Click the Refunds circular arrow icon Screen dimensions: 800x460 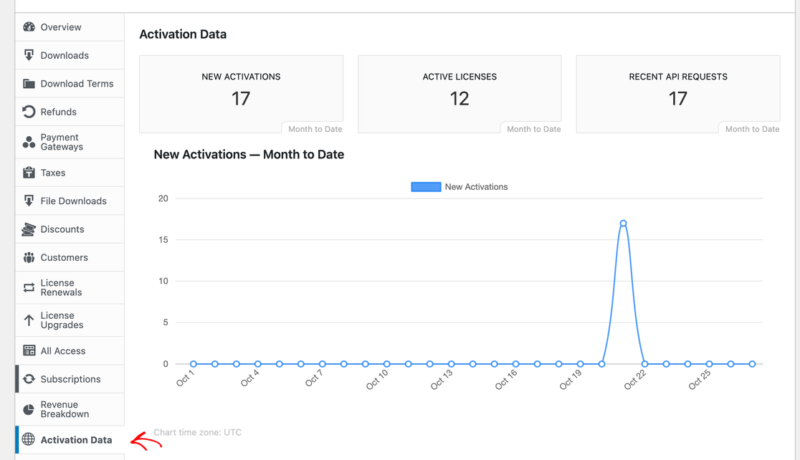click(29, 112)
